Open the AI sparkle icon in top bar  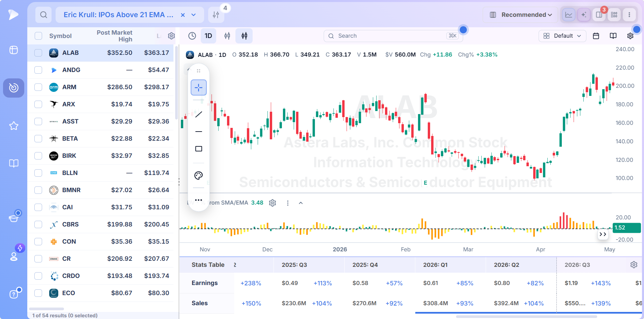click(x=584, y=15)
